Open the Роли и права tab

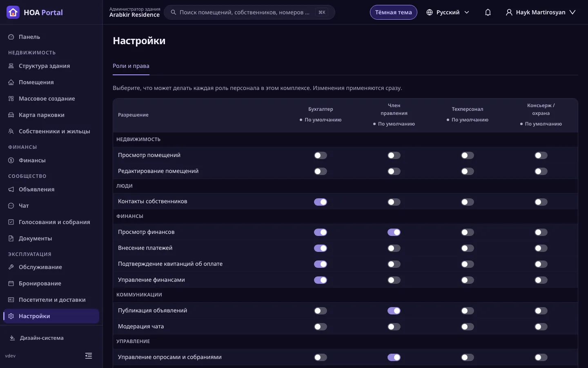pyautogui.click(x=131, y=66)
